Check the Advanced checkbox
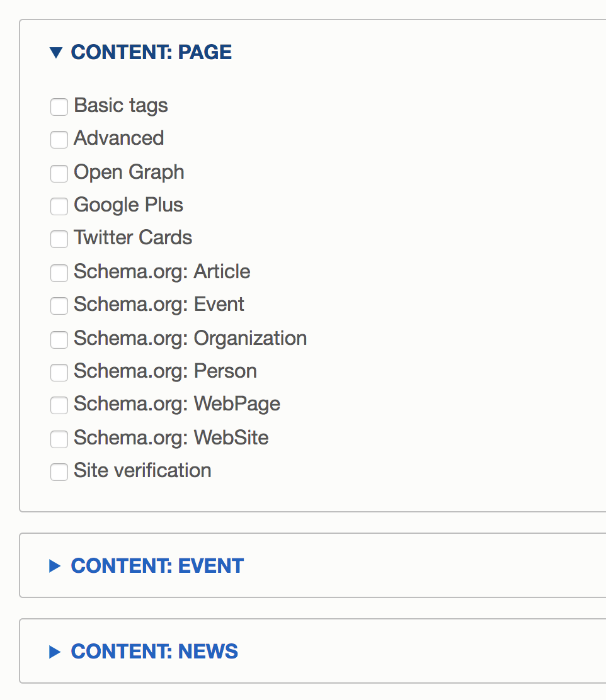This screenshot has width=606, height=700. pyautogui.click(x=59, y=140)
